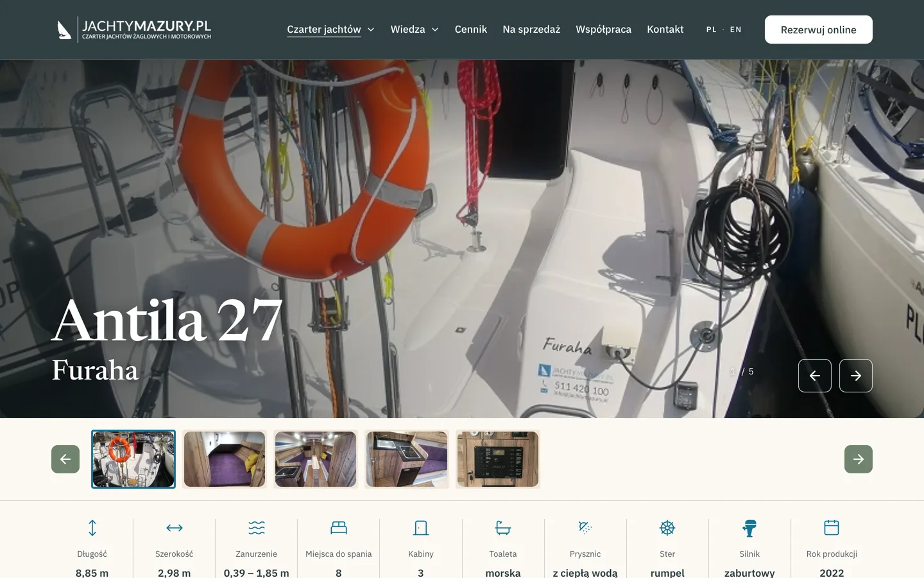This screenshot has width=924, height=578.
Task: Click the Kabiny door icon
Action: tap(421, 528)
